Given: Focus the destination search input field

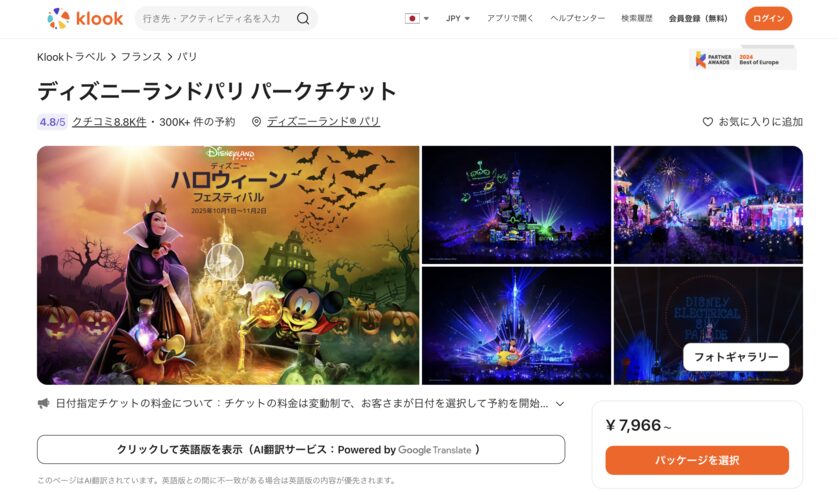Looking at the screenshot, I should click(216, 19).
